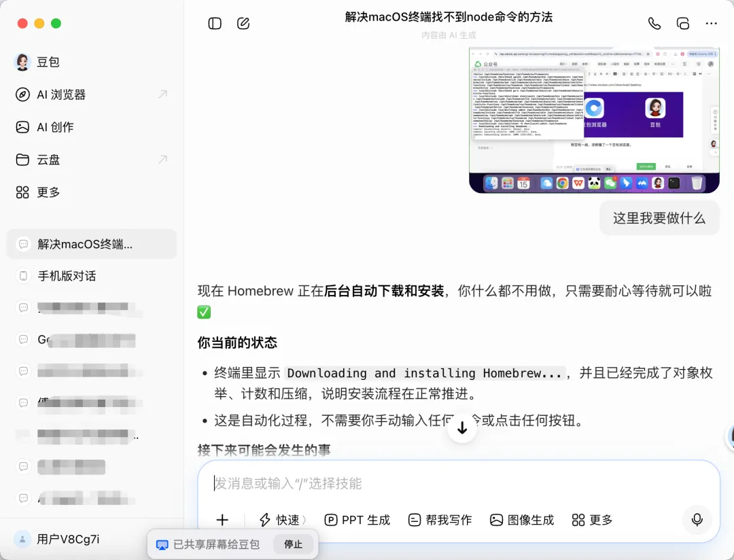Open 更多 skills in input toolbar
The image size is (734, 560).
click(592, 520)
